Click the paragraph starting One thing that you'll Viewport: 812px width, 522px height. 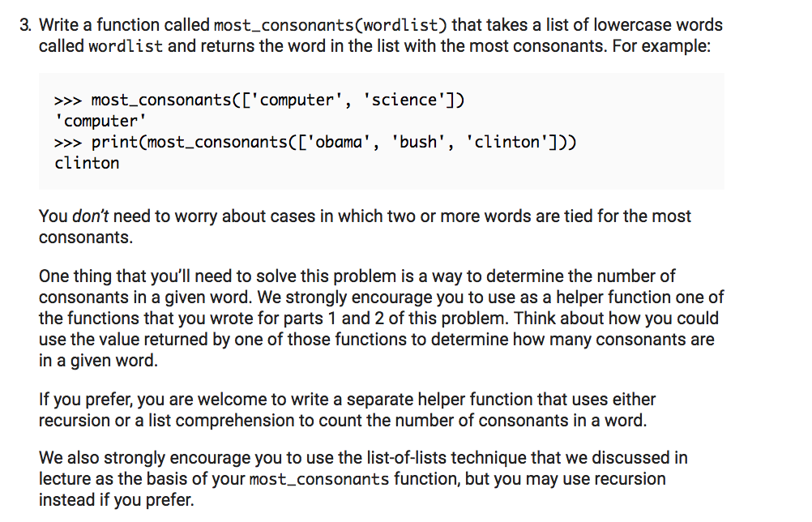381,318
